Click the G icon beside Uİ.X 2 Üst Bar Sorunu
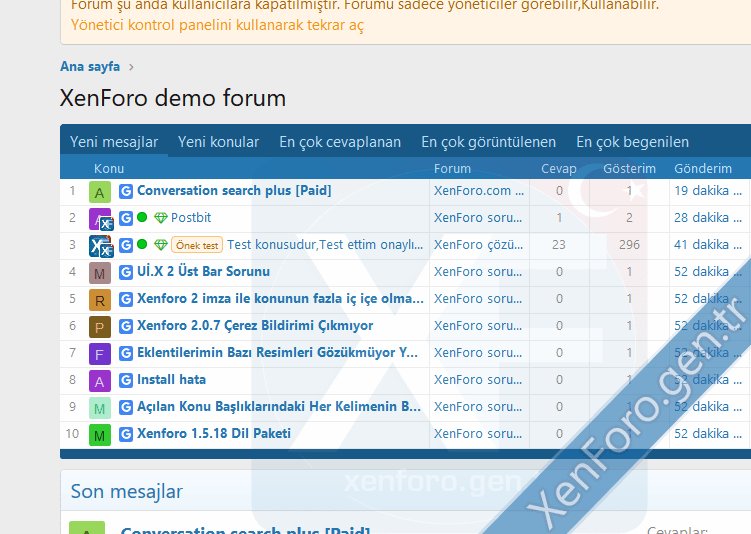The width and height of the screenshot is (751, 534). (x=125, y=273)
